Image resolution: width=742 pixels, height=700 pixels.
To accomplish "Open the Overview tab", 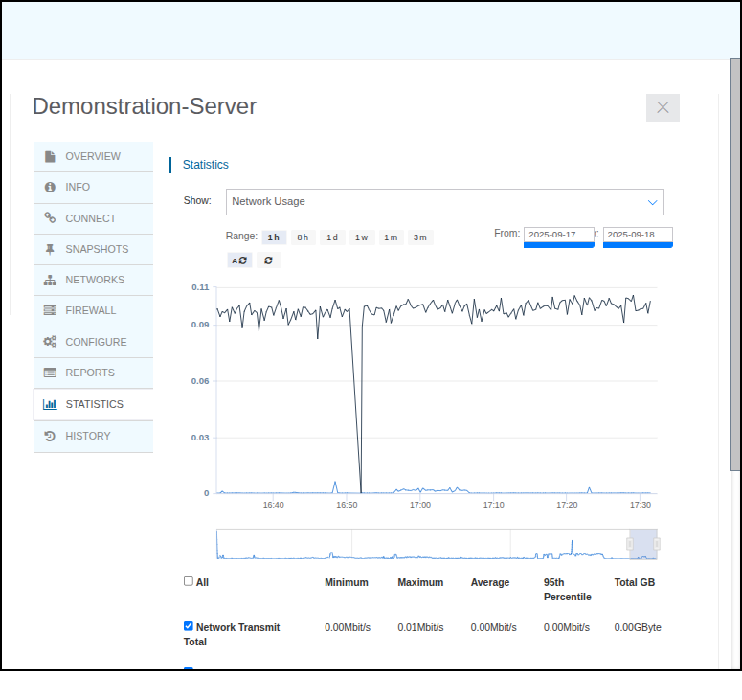I will click(93, 156).
